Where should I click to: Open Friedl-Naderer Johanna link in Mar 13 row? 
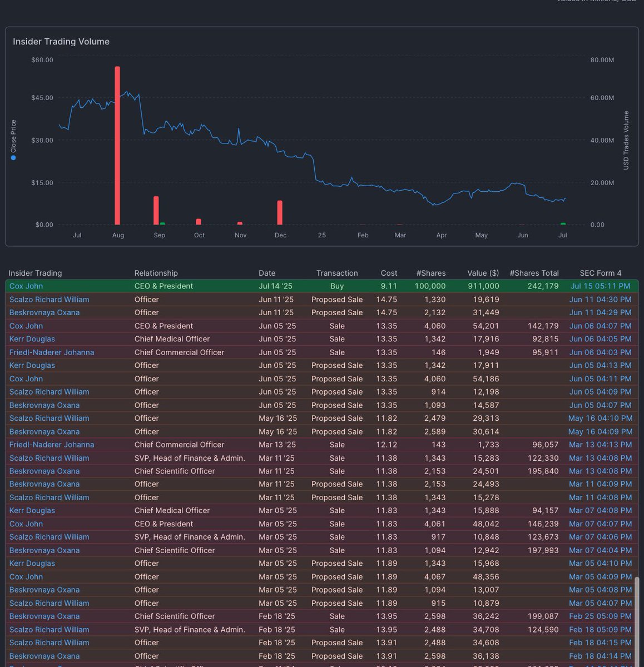[x=52, y=445]
